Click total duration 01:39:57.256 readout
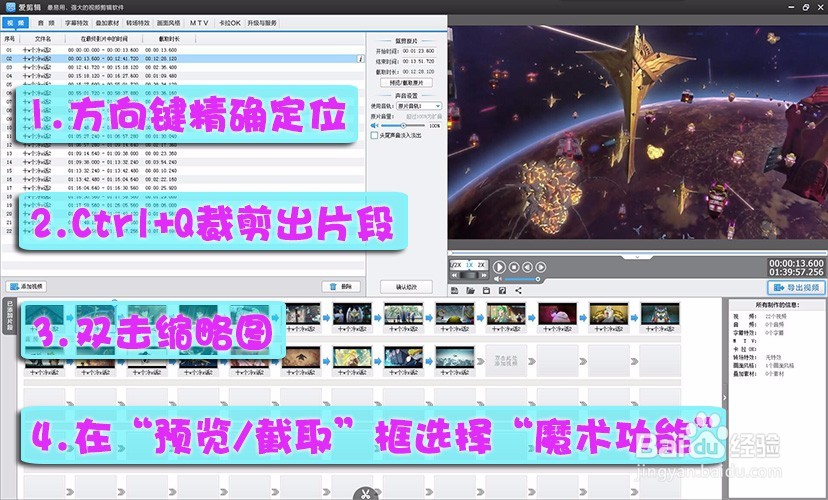This screenshot has height=500, width=828. click(796, 272)
